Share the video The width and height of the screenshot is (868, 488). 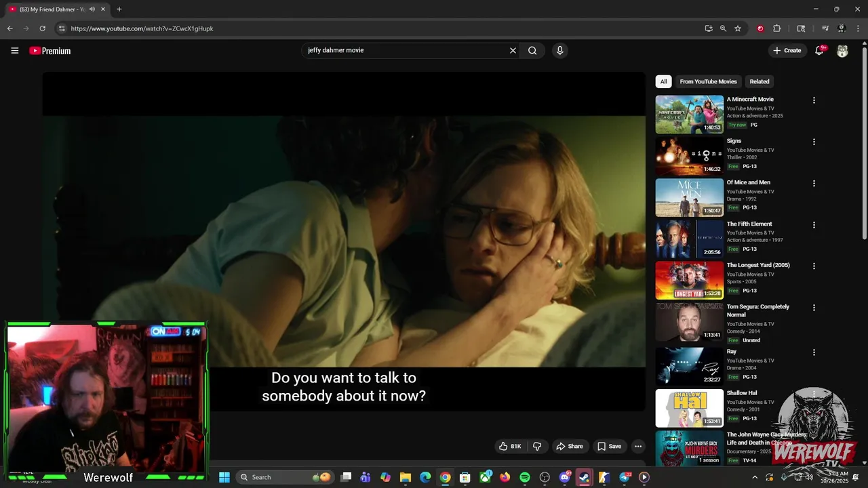pos(570,446)
